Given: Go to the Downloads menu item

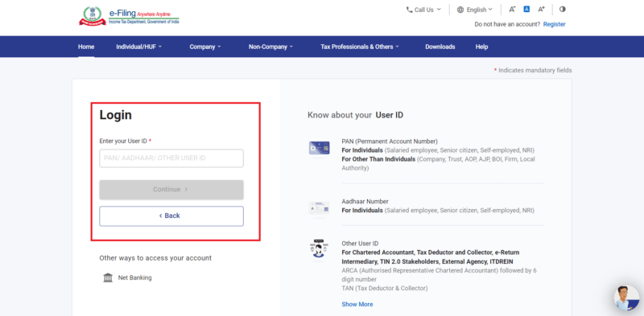Looking at the screenshot, I should (440, 47).
